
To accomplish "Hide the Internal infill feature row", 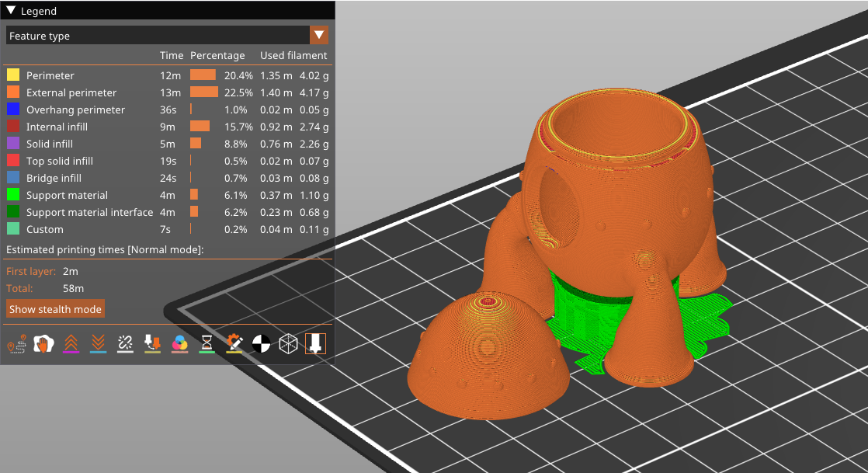I will click(167, 127).
